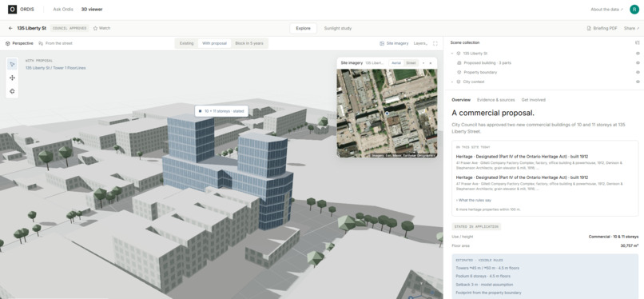Go back using the left arrow
Viewport: 644px width, 299px height.
(x=10, y=28)
